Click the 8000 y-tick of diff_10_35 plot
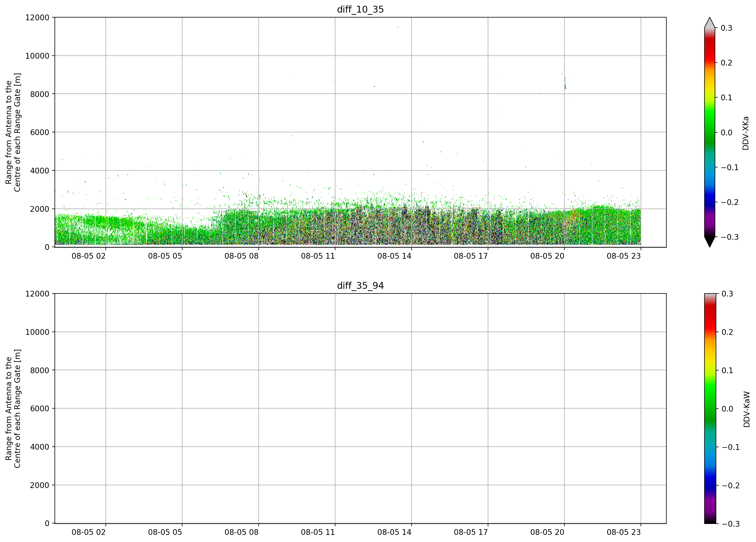Image resolution: width=756 pixels, height=542 pixels. (40, 94)
